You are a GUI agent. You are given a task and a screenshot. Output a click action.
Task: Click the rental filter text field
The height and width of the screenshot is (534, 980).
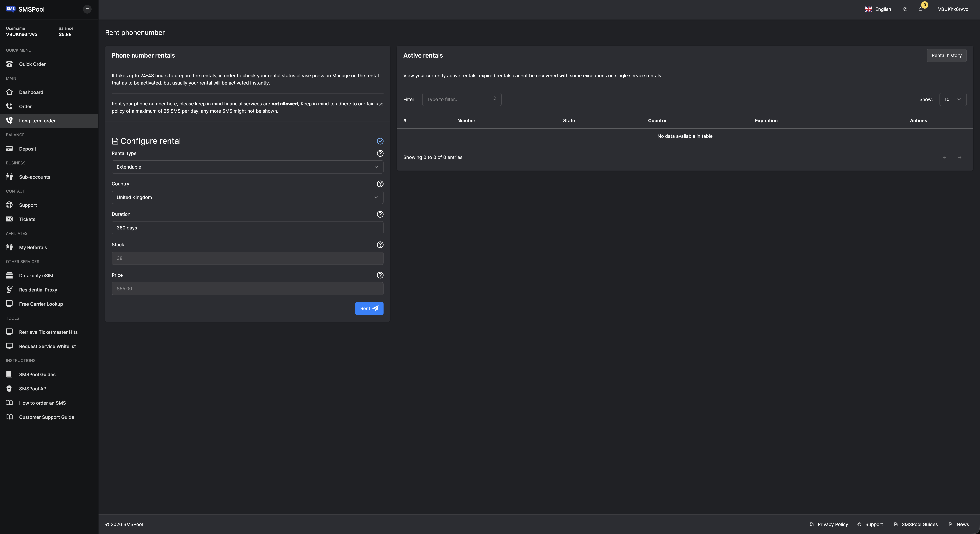(461, 99)
